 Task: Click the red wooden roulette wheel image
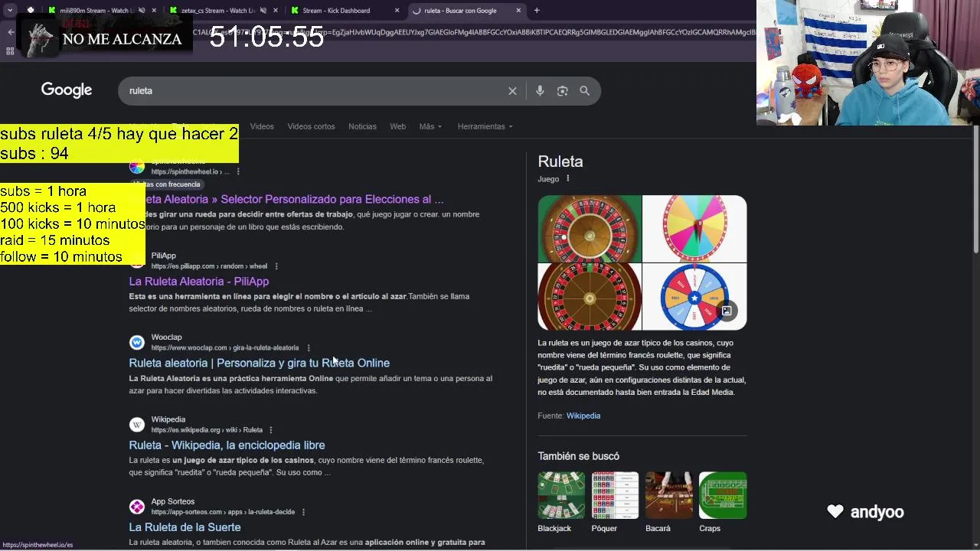pyautogui.click(x=590, y=297)
